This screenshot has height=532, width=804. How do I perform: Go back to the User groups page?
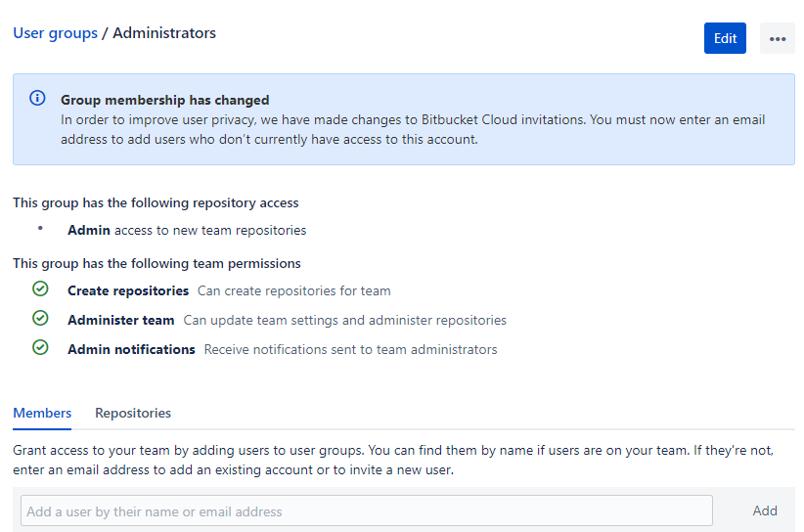coord(55,33)
